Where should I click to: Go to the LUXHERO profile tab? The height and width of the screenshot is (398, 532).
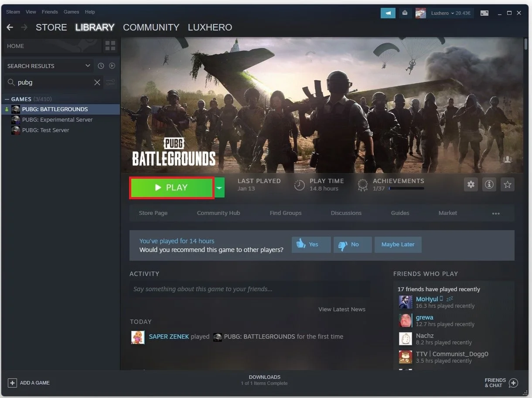(x=210, y=27)
